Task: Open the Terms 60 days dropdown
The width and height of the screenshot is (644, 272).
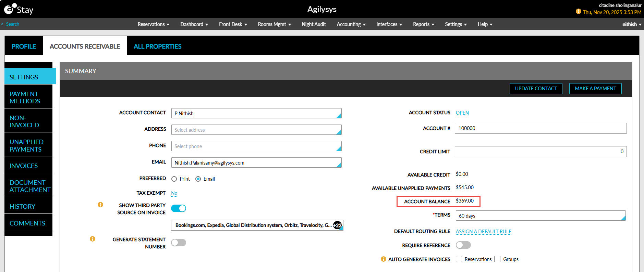Action: (x=540, y=216)
